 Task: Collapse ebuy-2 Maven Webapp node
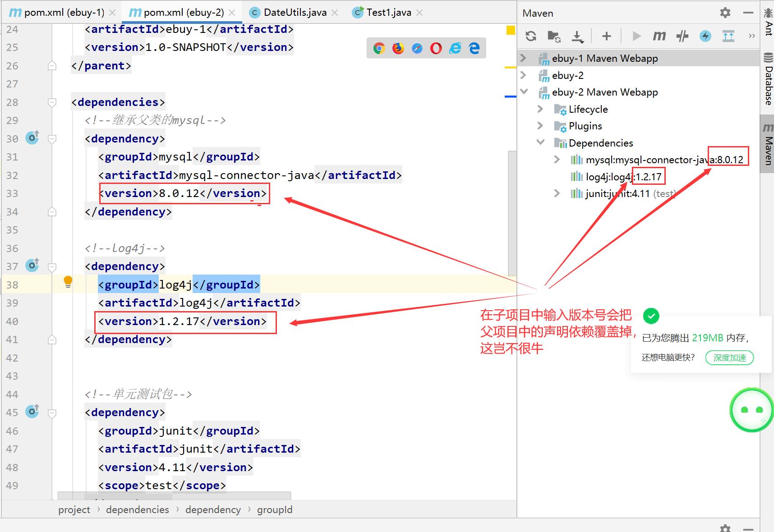pos(524,92)
